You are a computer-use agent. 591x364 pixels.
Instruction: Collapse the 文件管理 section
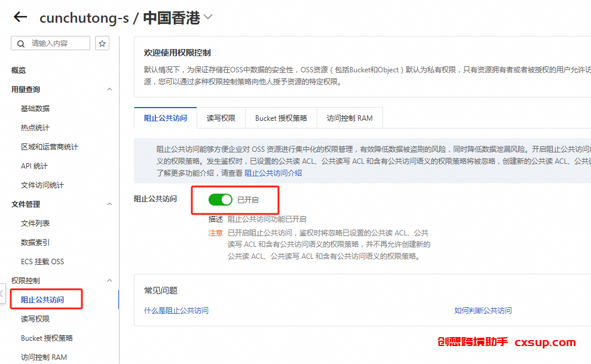pyautogui.click(x=109, y=204)
